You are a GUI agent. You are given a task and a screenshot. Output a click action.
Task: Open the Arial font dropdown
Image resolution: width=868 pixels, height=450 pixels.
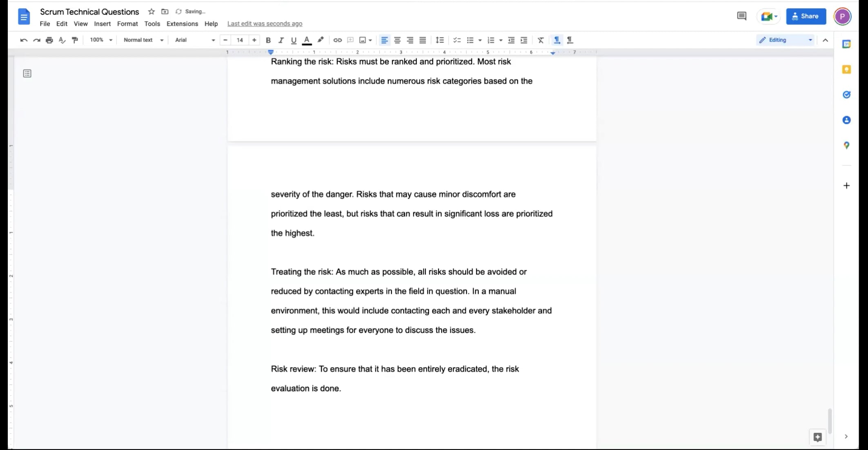(x=195, y=40)
